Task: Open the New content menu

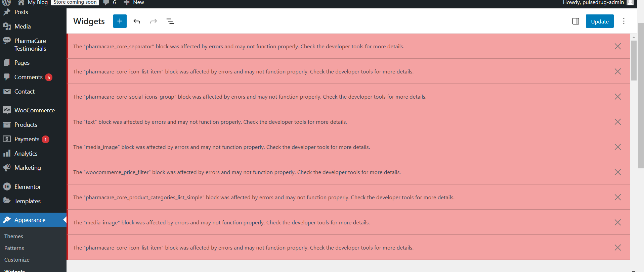Action: pos(134,3)
